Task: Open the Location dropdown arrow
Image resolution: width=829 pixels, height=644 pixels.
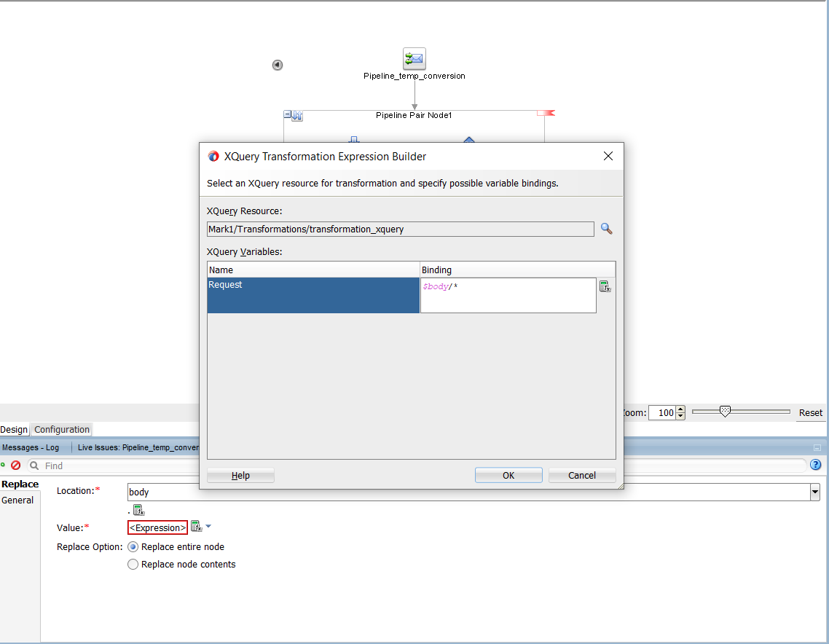Action: (x=814, y=492)
